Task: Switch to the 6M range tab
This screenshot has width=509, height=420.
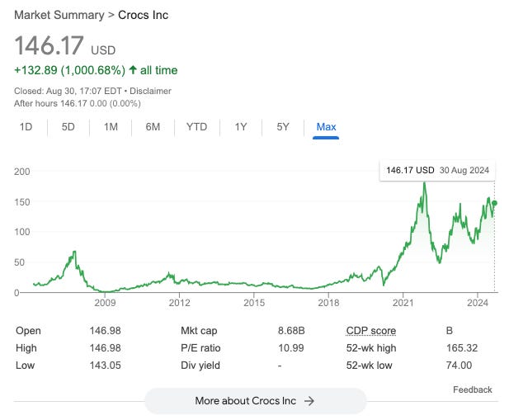Action: coord(153,127)
